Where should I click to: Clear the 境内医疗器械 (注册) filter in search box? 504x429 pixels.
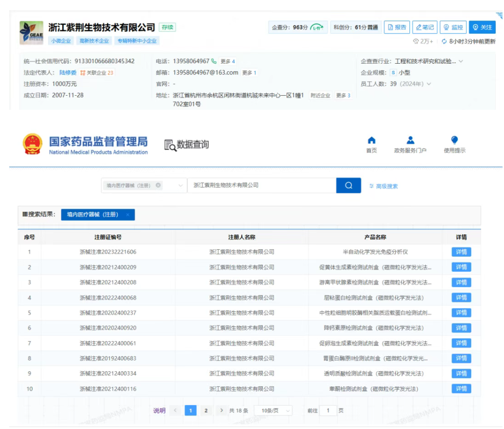click(158, 185)
